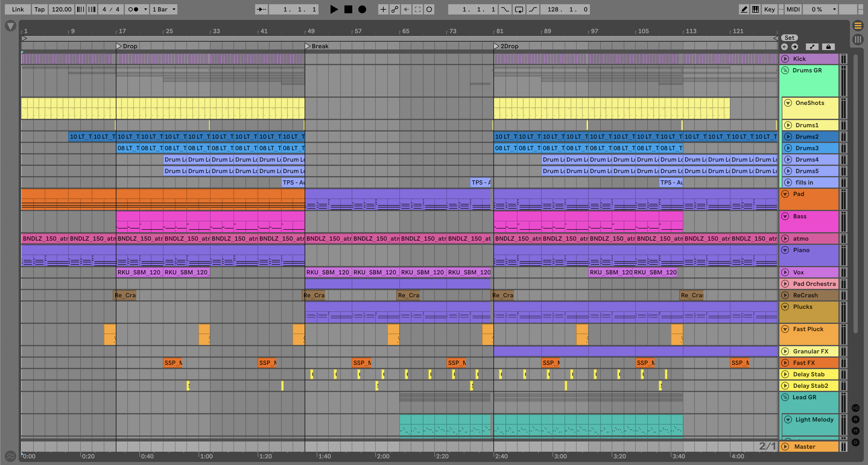Image resolution: width=868 pixels, height=465 pixels.
Task: Toggle the metronome button
Action: point(134,9)
